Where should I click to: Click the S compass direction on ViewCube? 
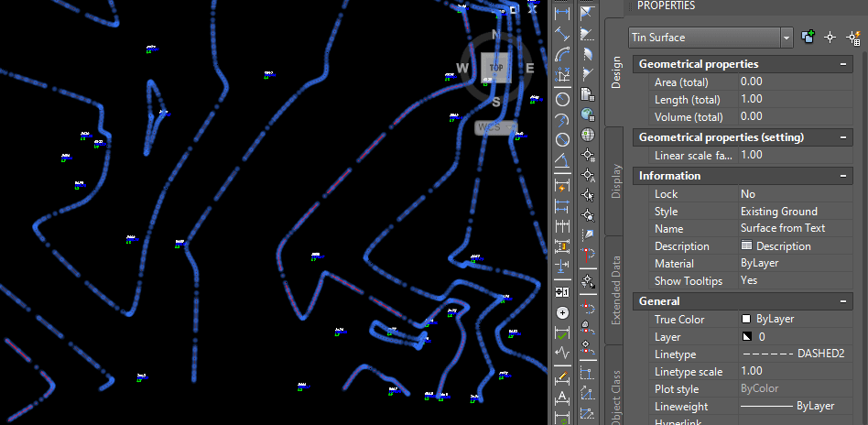(x=496, y=102)
